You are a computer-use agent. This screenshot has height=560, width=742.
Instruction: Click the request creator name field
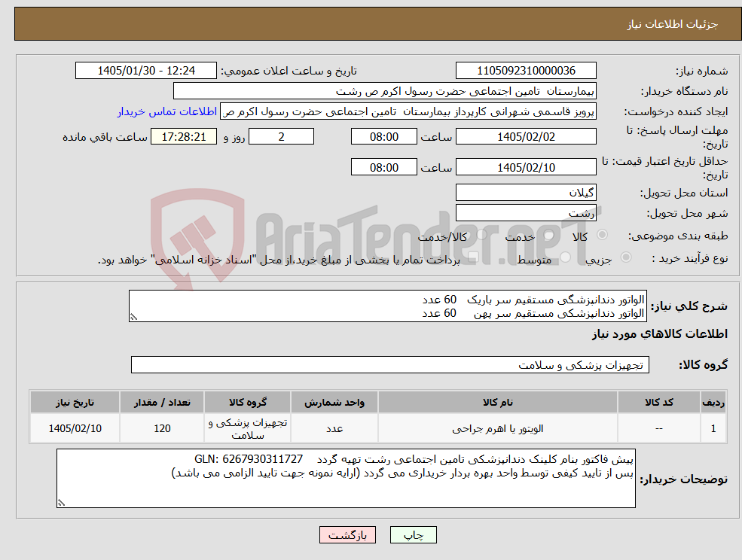408,111
